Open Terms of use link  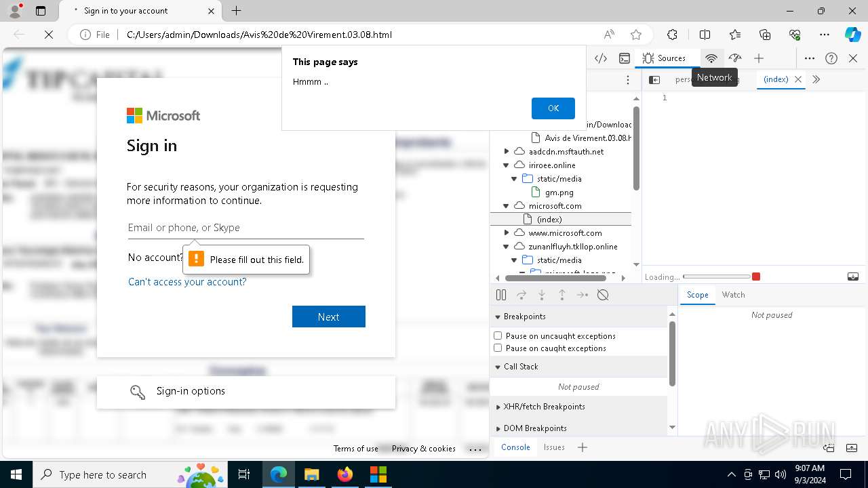click(x=356, y=449)
